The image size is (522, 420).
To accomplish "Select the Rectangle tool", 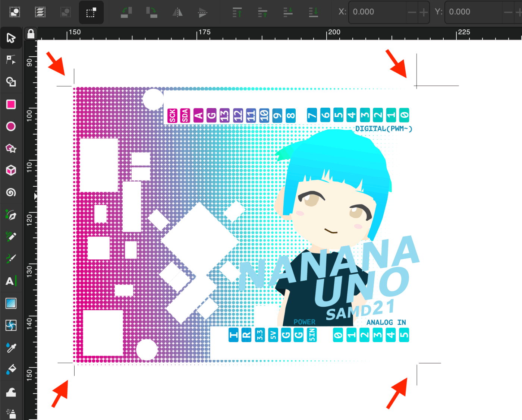I will coord(11,104).
